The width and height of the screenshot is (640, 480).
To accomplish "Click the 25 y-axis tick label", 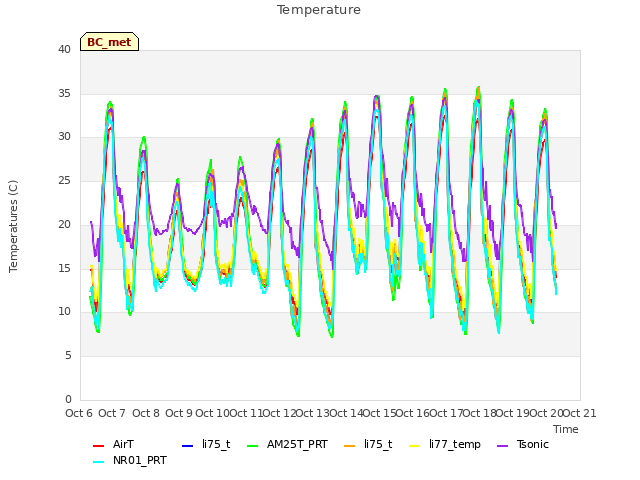I will [x=64, y=180].
